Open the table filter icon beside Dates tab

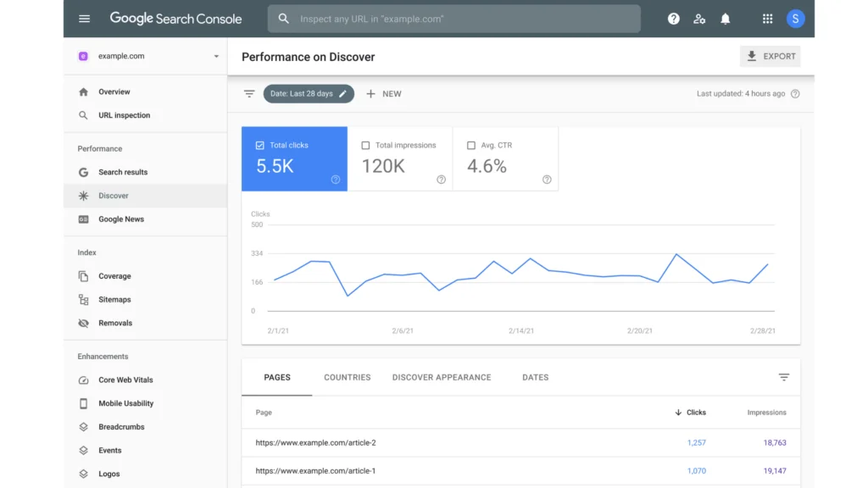point(784,377)
